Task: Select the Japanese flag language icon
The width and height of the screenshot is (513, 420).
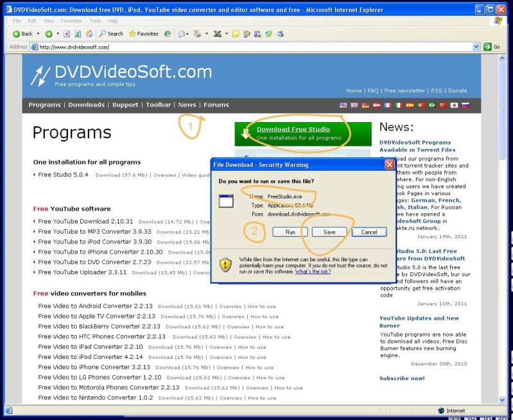Action: [454, 105]
